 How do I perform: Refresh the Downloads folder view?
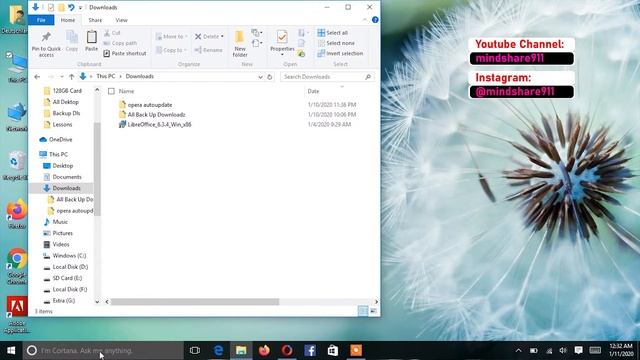[270, 77]
